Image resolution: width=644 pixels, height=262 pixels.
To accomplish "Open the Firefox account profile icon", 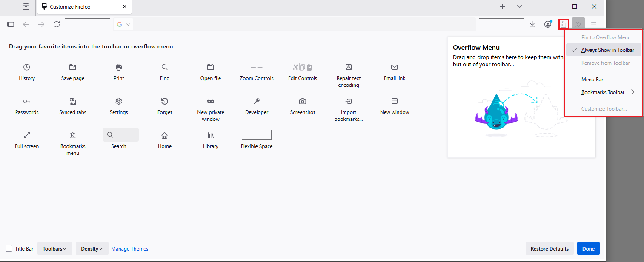I will pos(548,24).
